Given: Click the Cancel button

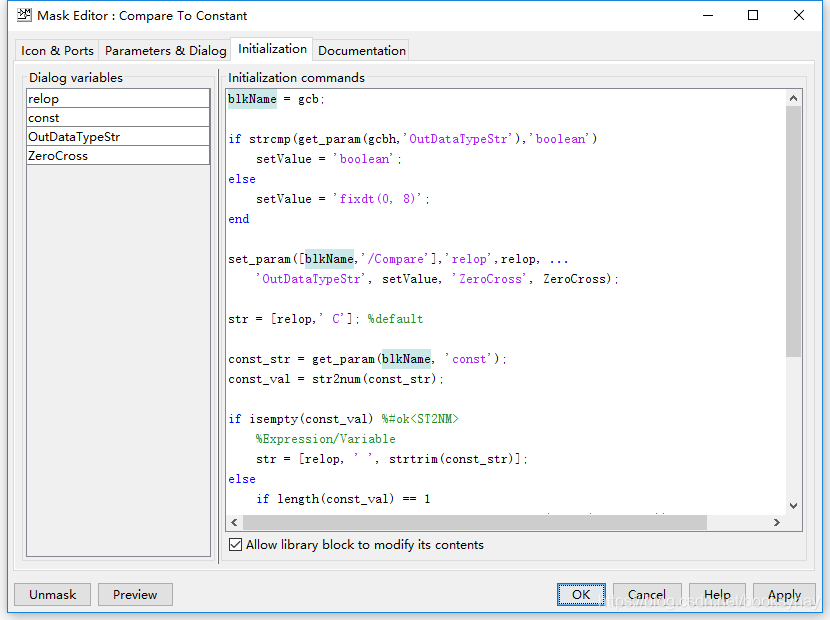Looking at the screenshot, I should tap(646, 595).
